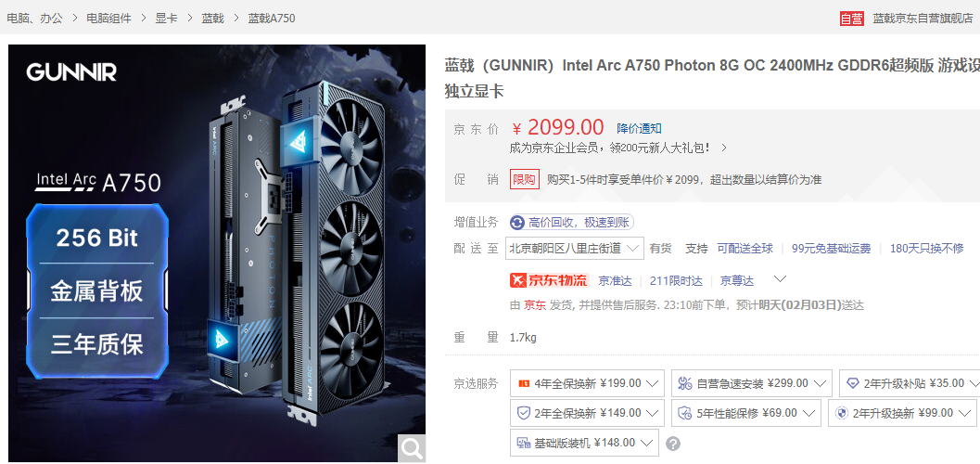The width and height of the screenshot is (980, 464).
Task: Expand the 基础版装机 ¥148.00 dropdown arrow
Action: (x=646, y=444)
